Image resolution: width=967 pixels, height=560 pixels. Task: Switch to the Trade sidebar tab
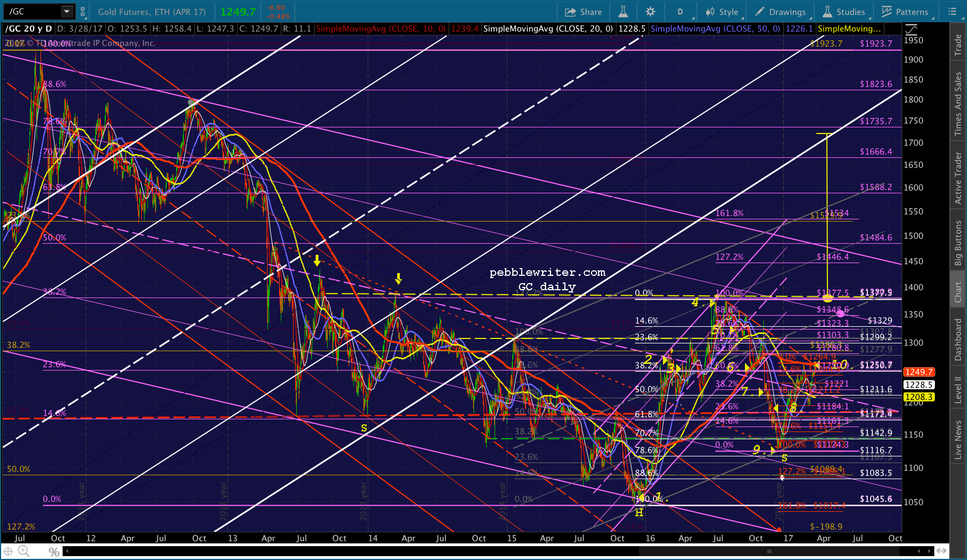coord(958,45)
